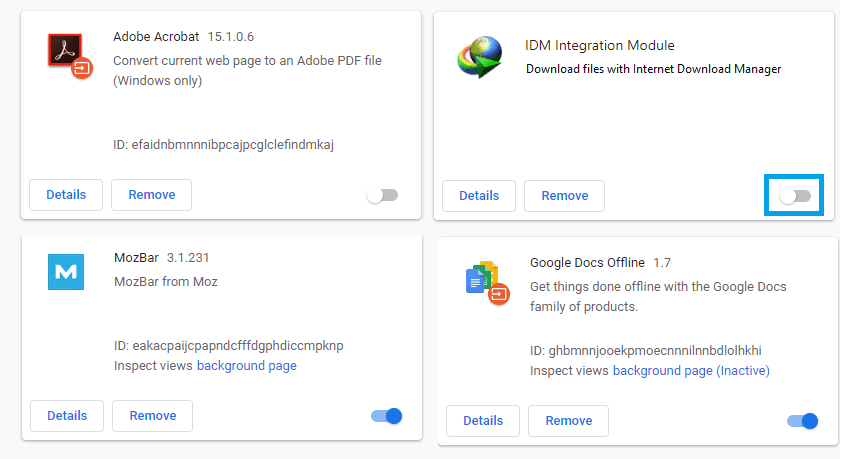
Task: Remove the MozBar extension
Action: (x=153, y=416)
